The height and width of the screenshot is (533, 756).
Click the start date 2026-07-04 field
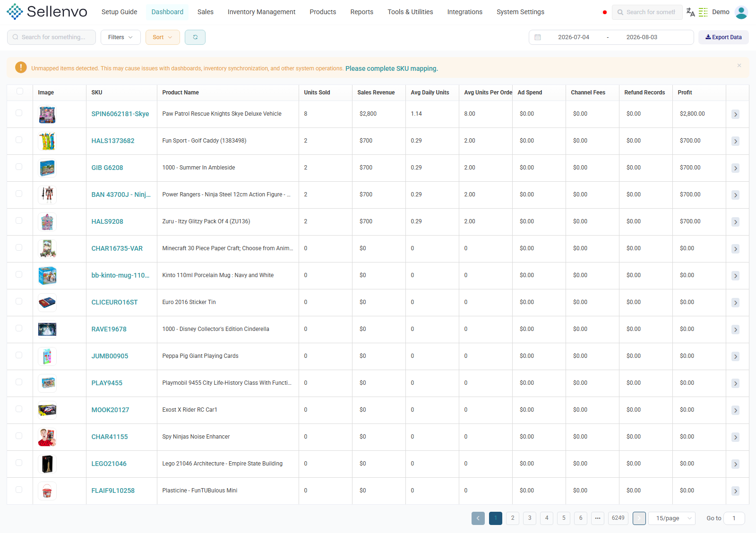(x=574, y=37)
